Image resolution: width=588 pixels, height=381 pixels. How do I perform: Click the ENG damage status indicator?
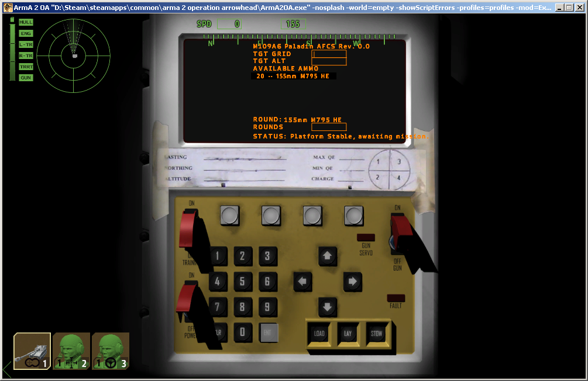pos(26,33)
